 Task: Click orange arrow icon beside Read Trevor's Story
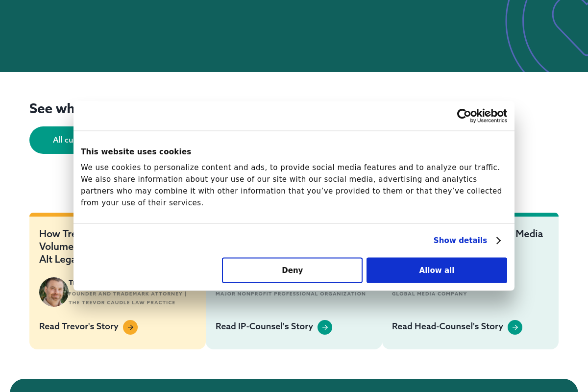click(130, 327)
